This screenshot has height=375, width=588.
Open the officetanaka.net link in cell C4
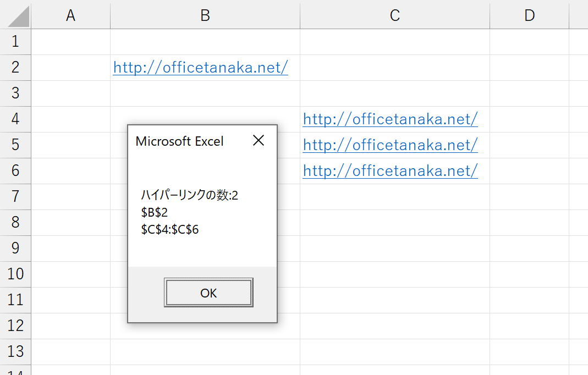point(391,119)
